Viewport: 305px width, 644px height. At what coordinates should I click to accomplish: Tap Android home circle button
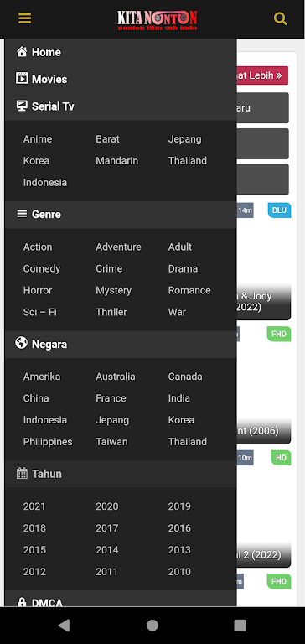point(152,625)
